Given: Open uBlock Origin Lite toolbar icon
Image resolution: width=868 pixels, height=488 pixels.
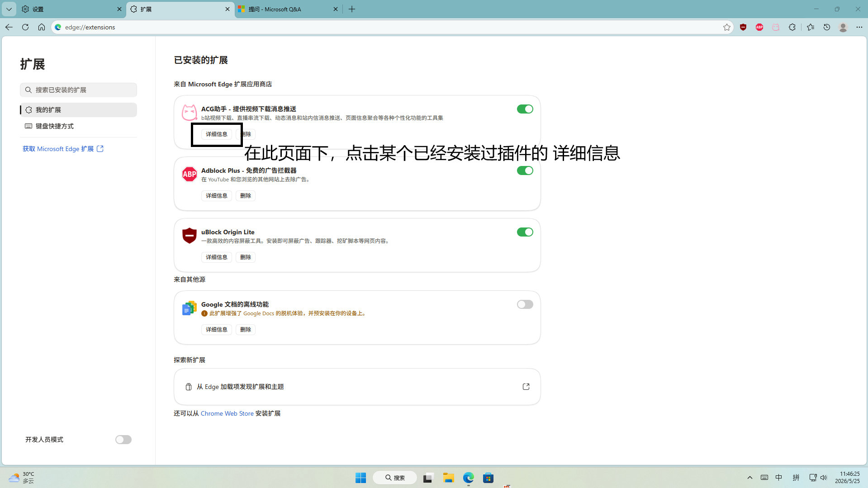Looking at the screenshot, I should click(743, 27).
